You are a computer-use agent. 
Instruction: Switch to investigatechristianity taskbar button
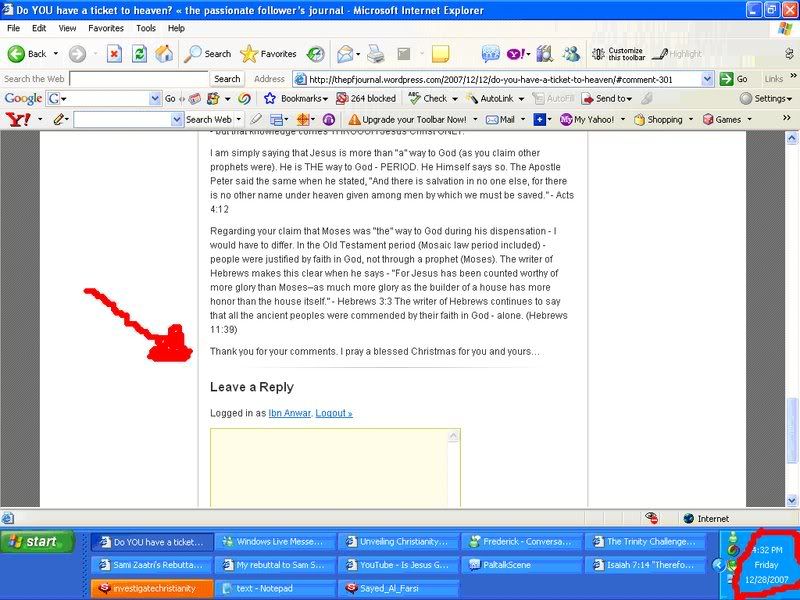[x=152, y=588]
